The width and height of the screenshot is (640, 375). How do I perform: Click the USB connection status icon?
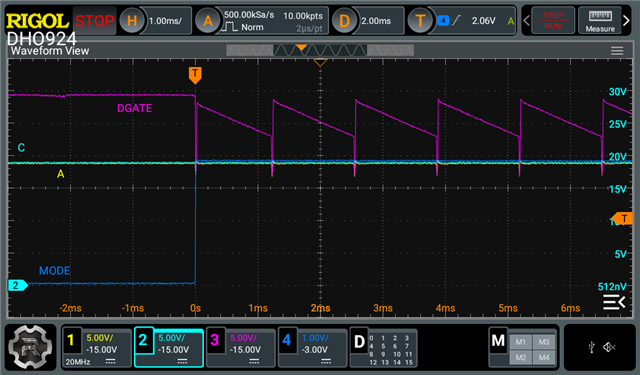(x=591, y=347)
